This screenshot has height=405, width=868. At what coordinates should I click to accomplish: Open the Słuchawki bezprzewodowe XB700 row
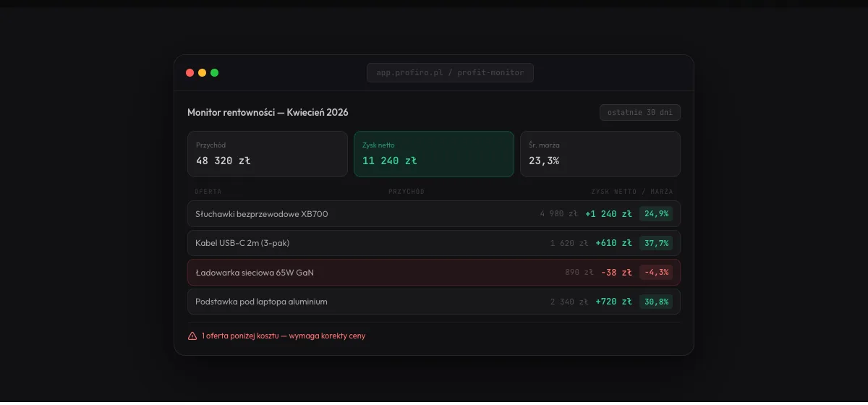(x=434, y=213)
